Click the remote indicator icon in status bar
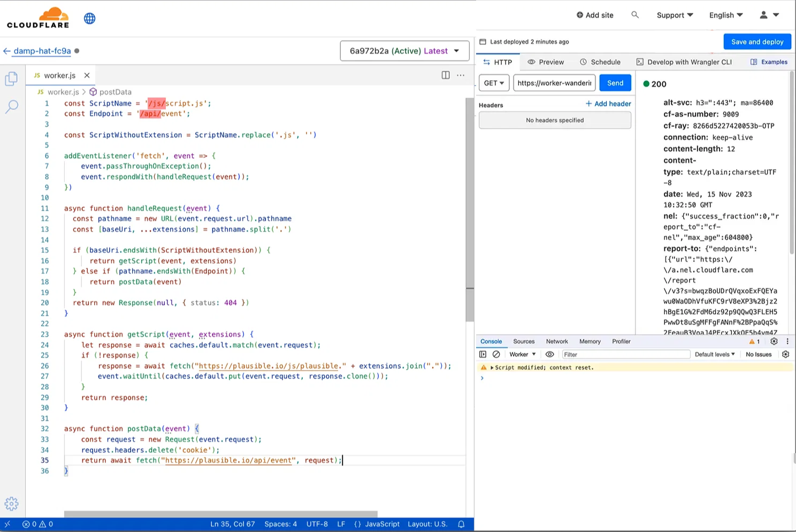The height and width of the screenshot is (532, 796). tap(7, 525)
